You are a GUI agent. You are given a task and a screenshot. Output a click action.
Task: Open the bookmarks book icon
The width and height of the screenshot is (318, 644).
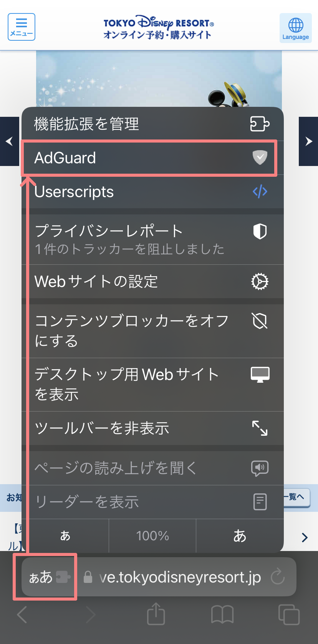pos(222,614)
